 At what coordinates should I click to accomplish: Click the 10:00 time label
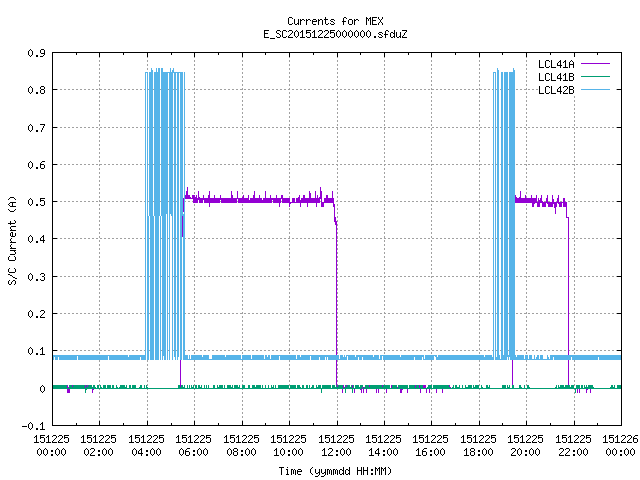288,452
